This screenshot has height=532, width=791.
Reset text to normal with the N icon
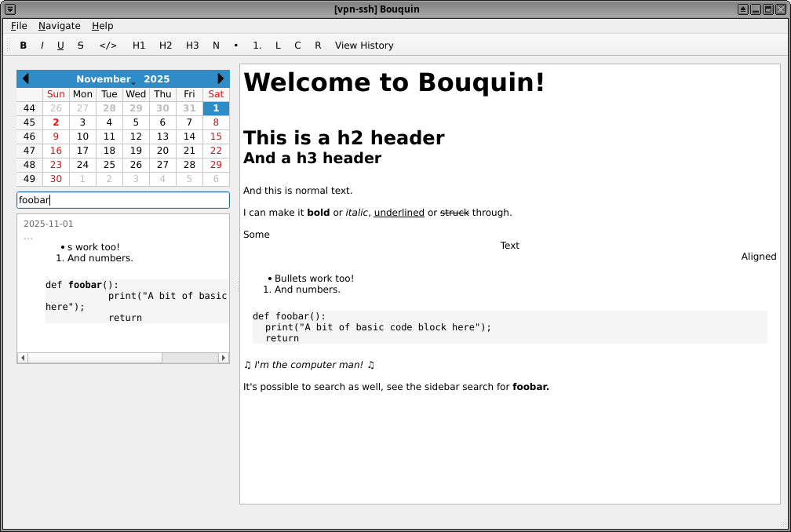coord(216,45)
